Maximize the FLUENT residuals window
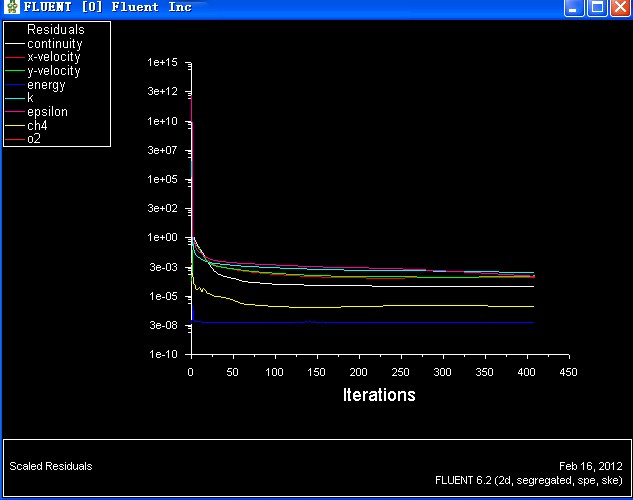633x500 pixels. point(597,8)
